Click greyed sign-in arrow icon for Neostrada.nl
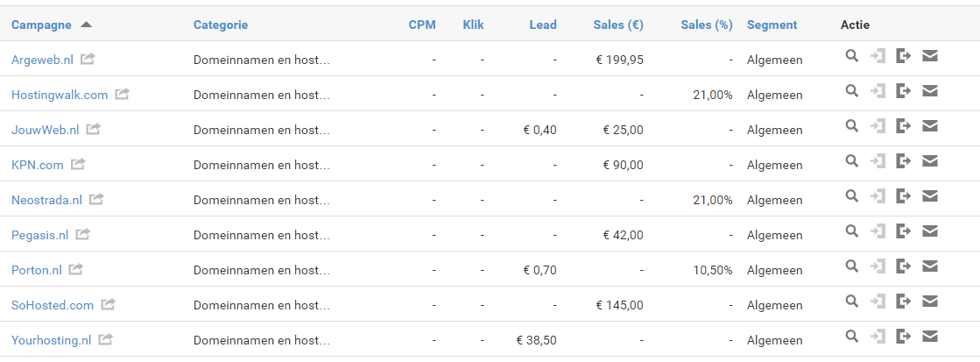Viewport: 980px width, 362px height. (x=878, y=196)
